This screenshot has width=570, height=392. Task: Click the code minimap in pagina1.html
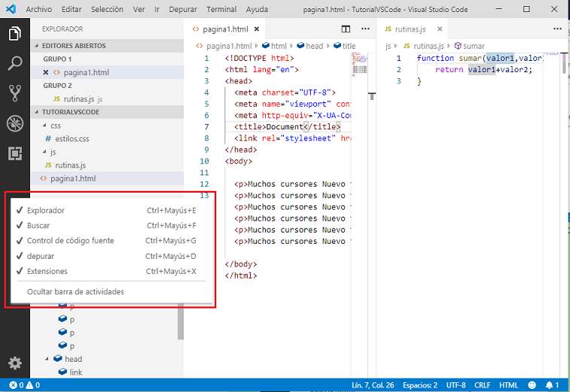[x=359, y=65]
